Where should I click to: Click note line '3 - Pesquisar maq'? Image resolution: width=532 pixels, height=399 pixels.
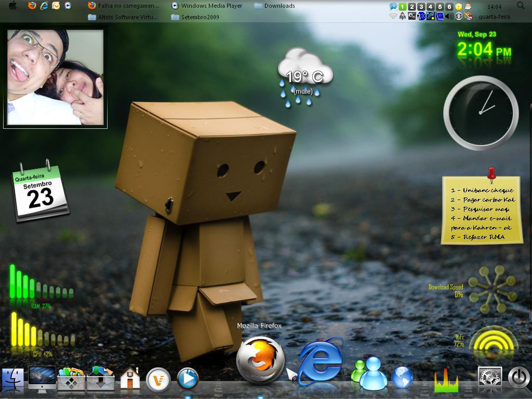(480, 209)
